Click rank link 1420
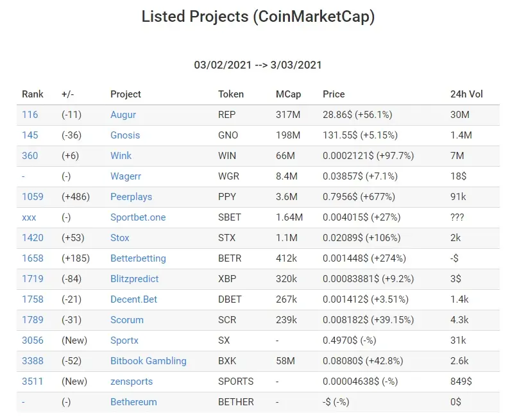 [x=33, y=238]
